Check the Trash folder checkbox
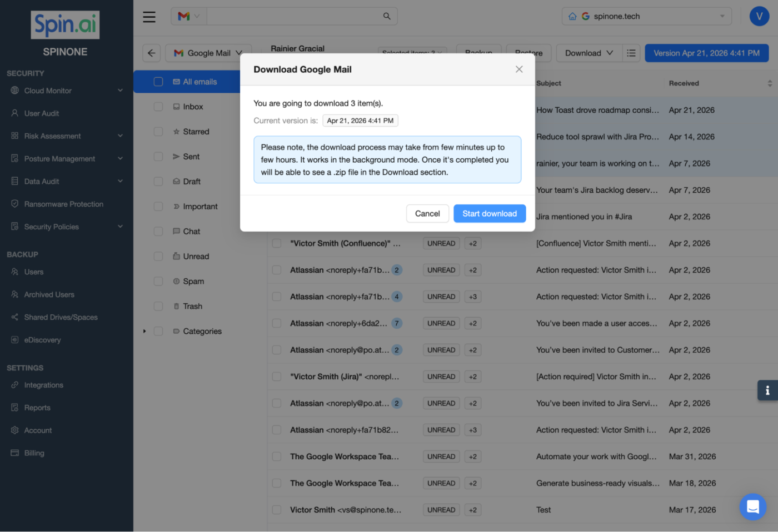This screenshot has height=532, width=778. [x=158, y=307]
